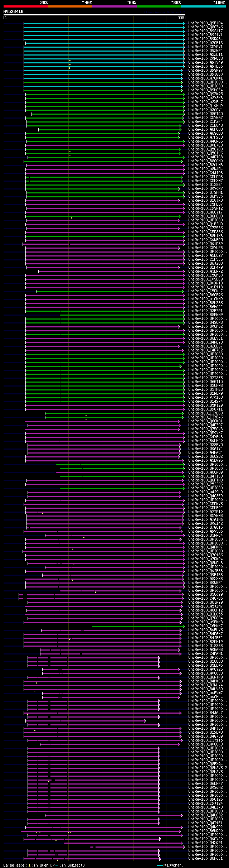Image resolution: width=229 pixels, height=868 pixels.
Task: Select hit label UniRef100_Q10MU9
Action: 205,106
